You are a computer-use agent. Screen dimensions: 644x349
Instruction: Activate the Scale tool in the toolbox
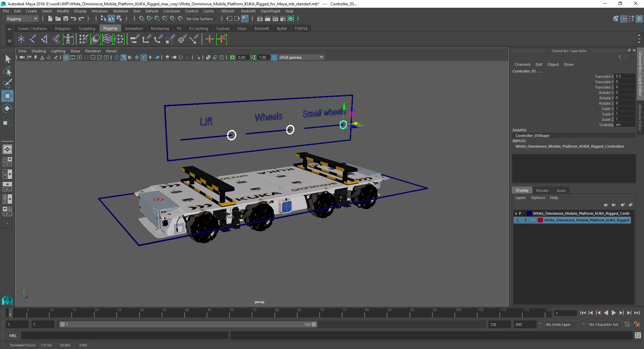[x=7, y=120]
